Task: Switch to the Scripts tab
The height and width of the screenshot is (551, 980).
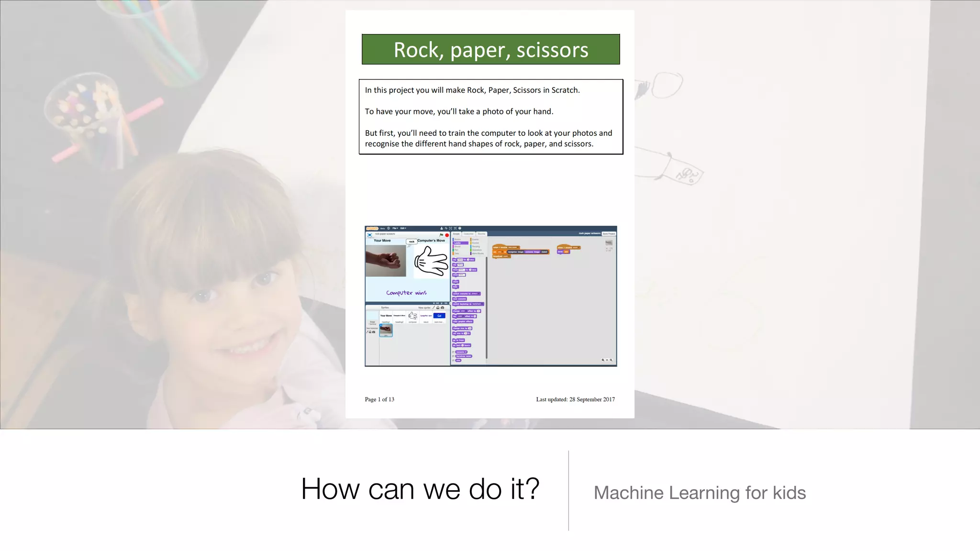Action: [456, 234]
